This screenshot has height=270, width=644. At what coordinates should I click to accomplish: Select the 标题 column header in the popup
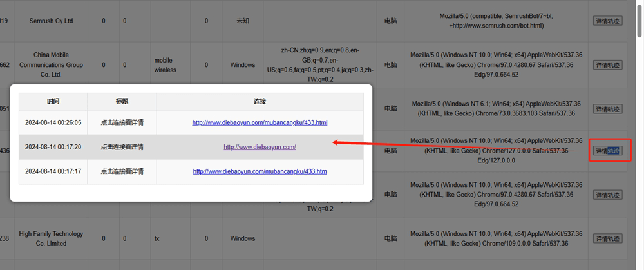(122, 102)
